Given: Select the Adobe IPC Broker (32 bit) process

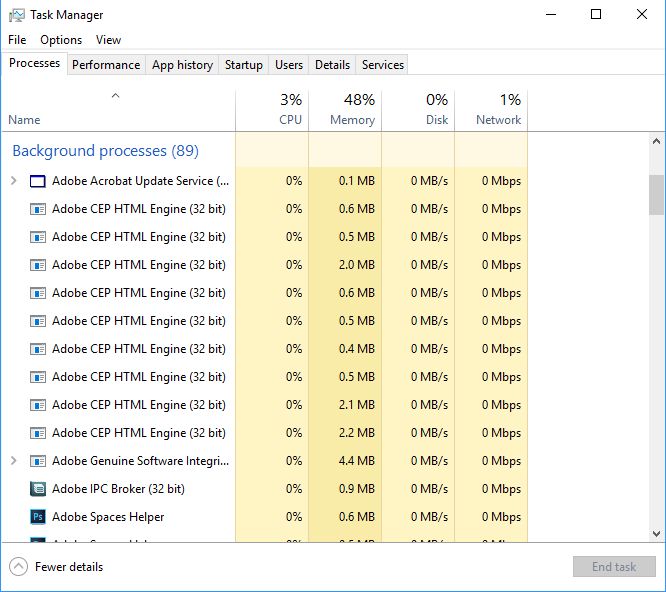Looking at the screenshot, I should point(265,489).
